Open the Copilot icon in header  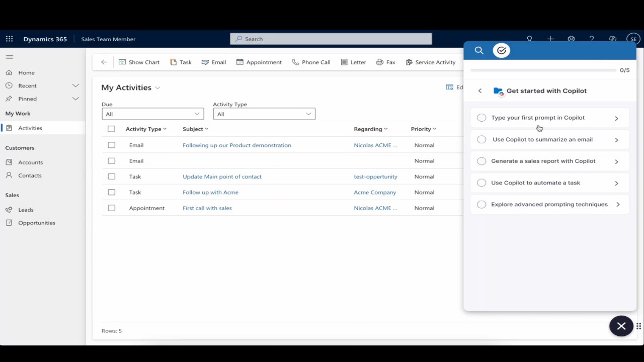(612, 39)
